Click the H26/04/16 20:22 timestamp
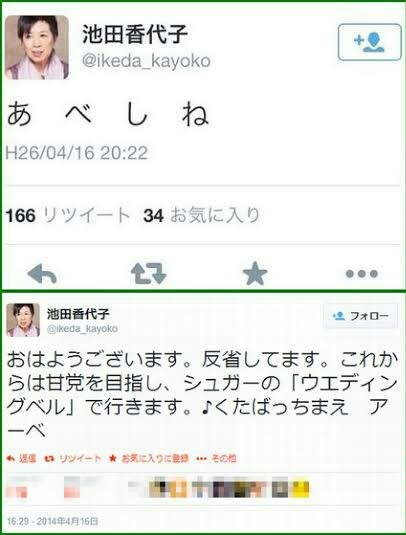The width and height of the screenshot is (406, 535). (x=77, y=153)
